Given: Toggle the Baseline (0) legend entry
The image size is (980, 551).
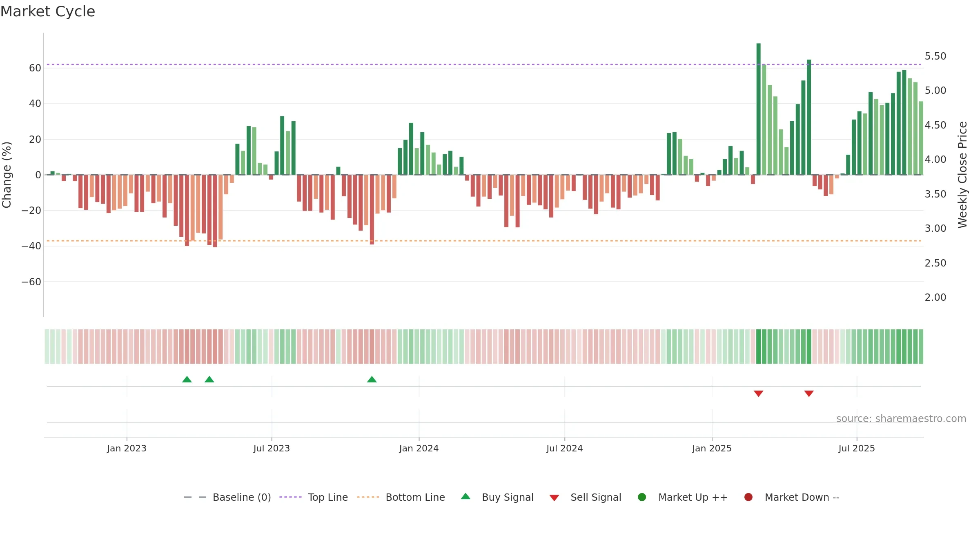Looking at the screenshot, I should click(227, 497).
